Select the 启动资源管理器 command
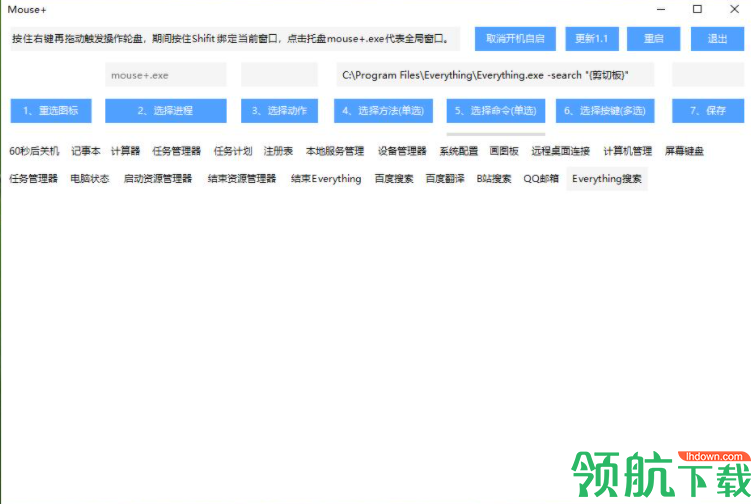Viewport: 751px width, 504px height. 158,179
